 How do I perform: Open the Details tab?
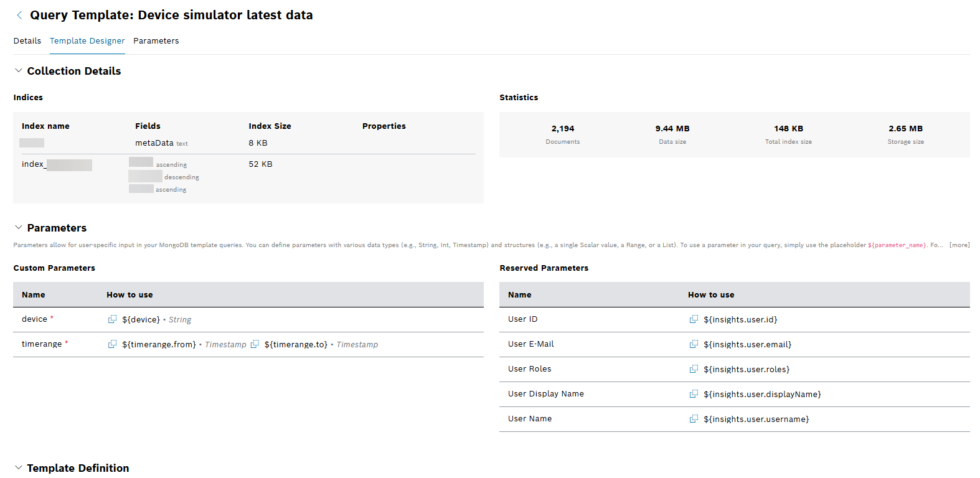(27, 41)
